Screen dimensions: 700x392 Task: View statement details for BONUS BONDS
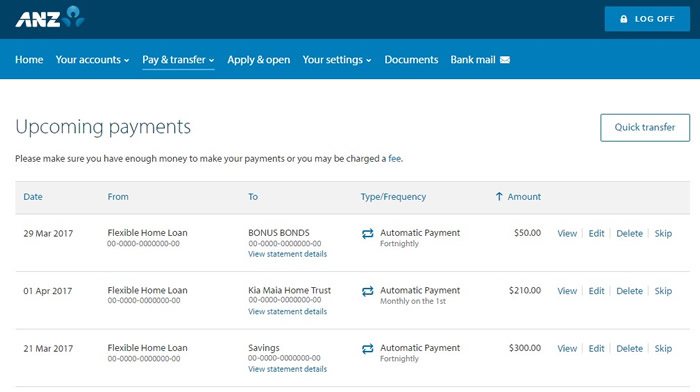click(x=288, y=254)
